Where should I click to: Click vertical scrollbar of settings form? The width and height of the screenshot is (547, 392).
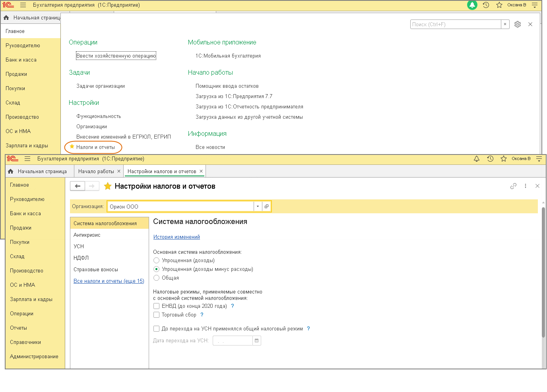coord(543,272)
